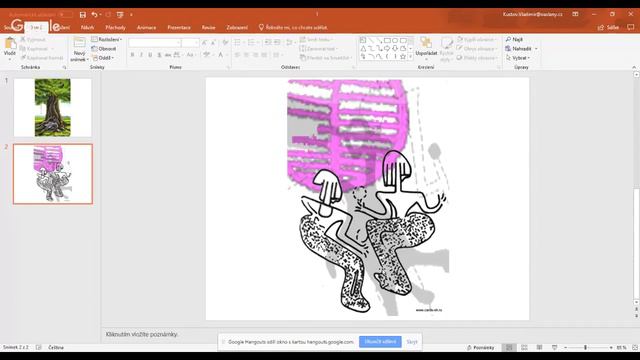Align text left
Image resolution: width=640 pixels, height=360 pixels.
[237, 55]
